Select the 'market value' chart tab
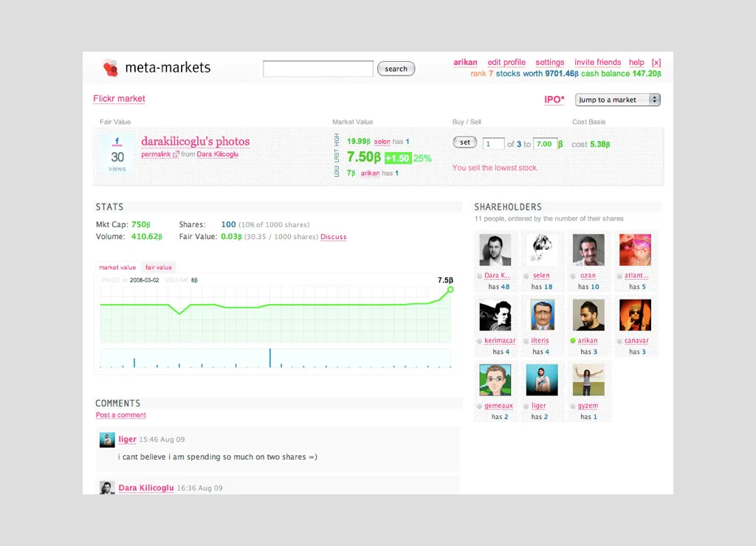Image resolution: width=756 pixels, height=546 pixels. click(x=117, y=267)
